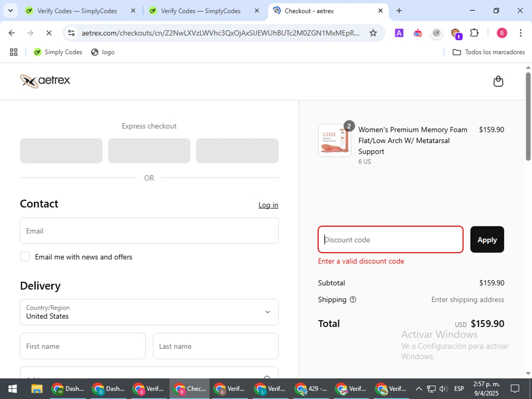
Task: Click the Total amount $159.90
Action: 487,323
